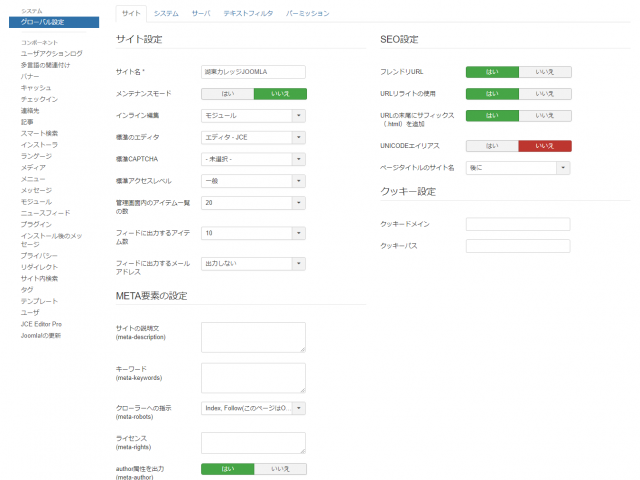Set メンテナンスモード to いいえ

[280, 94]
